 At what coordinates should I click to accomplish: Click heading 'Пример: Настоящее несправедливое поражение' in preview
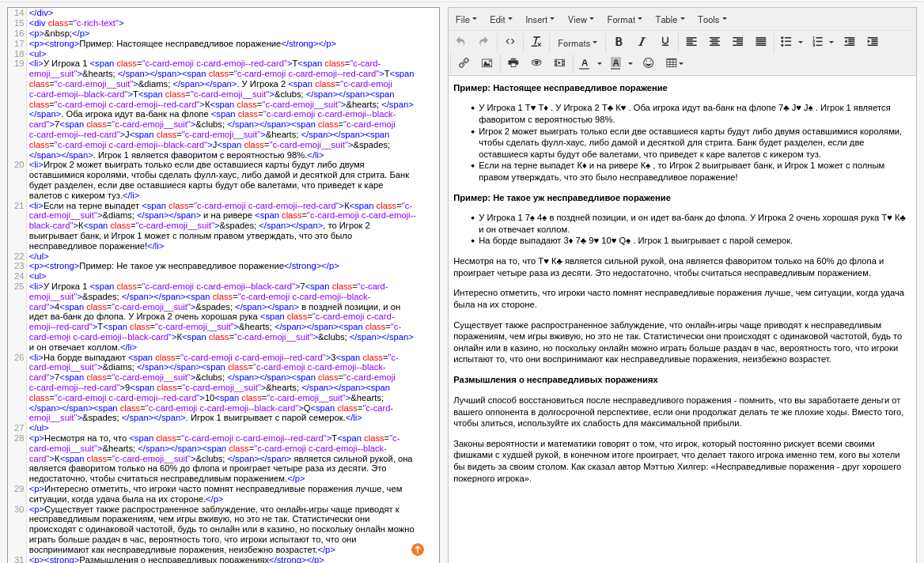click(x=560, y=88)
